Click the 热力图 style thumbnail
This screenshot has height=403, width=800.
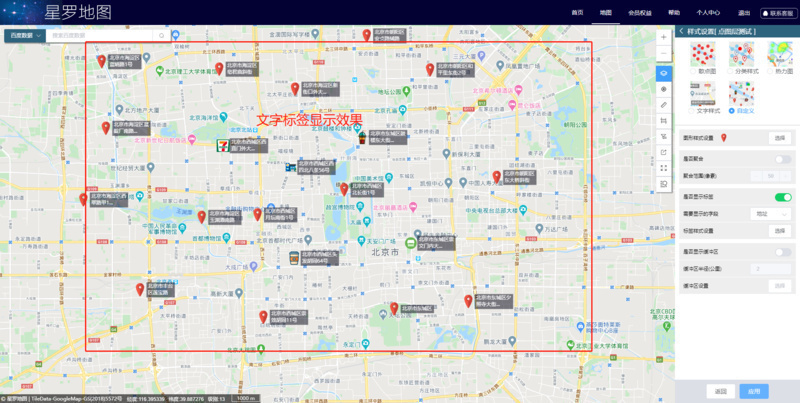click(x=780, y=54)
